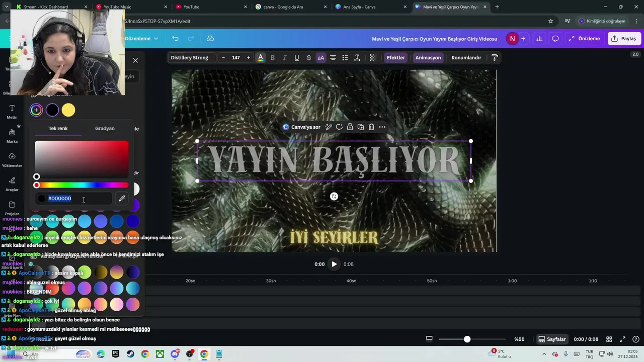Open the N user avatar
The width and height of the screenshot is (644, 362).
pos(512,39)
